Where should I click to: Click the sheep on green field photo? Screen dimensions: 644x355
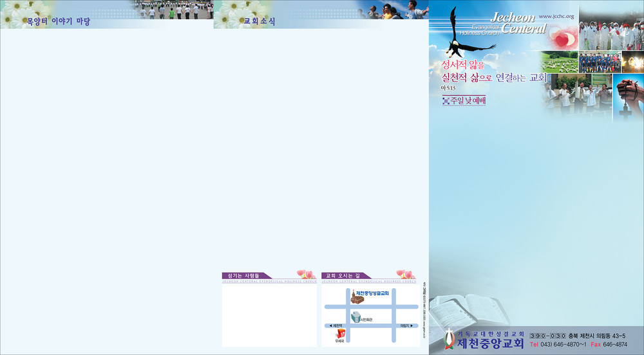pos(559,62)
